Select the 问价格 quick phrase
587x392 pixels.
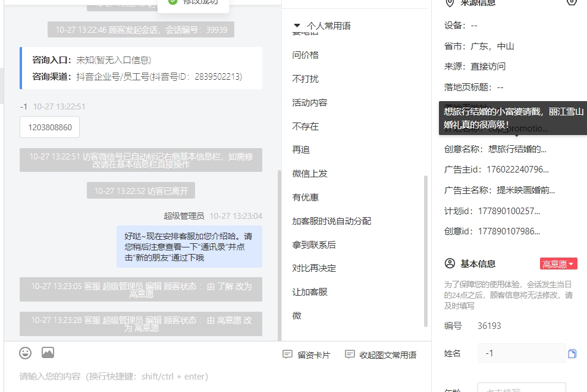point(306,55)
